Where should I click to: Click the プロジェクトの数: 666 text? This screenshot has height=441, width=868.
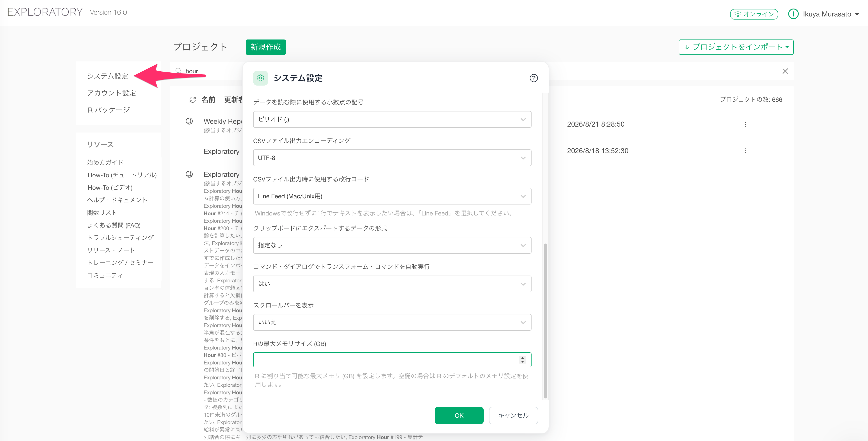pyautogui.click(x=751, y=100)
